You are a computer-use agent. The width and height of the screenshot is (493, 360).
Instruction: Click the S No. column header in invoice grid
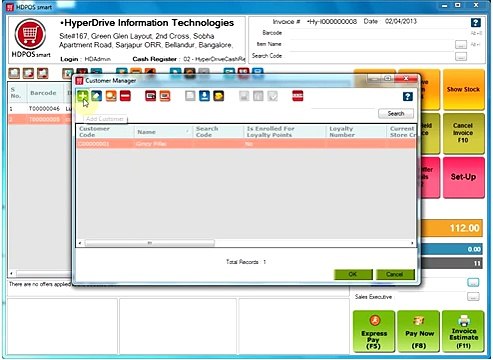coord(17,93)
